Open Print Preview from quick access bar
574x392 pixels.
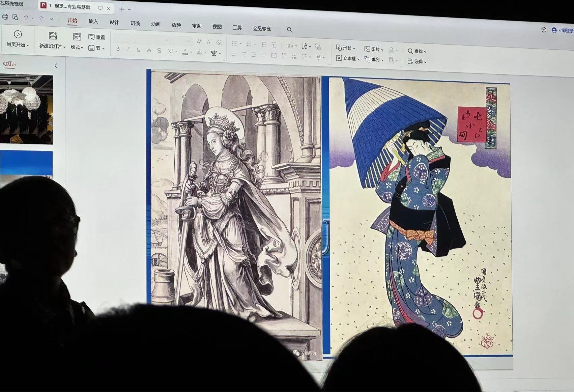pos(15,17)
